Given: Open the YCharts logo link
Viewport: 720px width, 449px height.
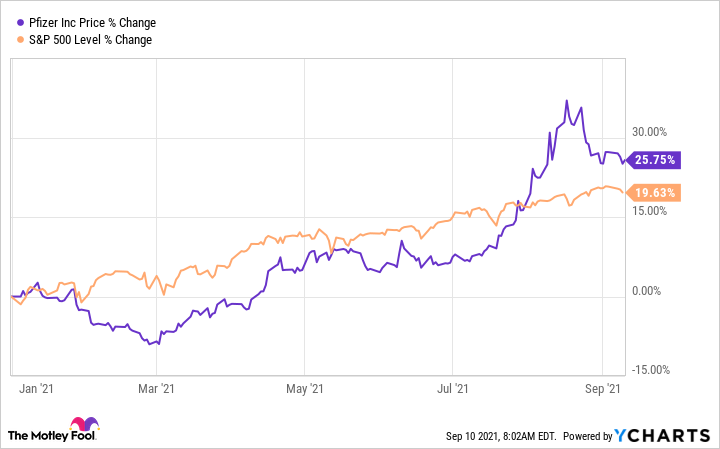Looking at the screenshot, I should pyautogui.click(x=664, y=435).
